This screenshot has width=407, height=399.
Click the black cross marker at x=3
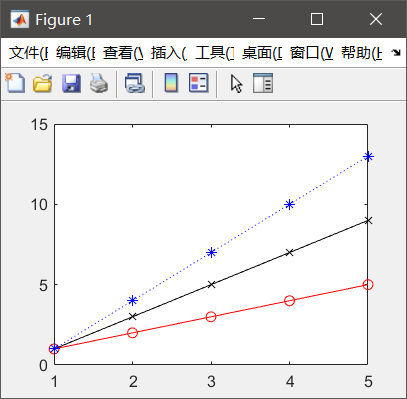tap(211, 285)
